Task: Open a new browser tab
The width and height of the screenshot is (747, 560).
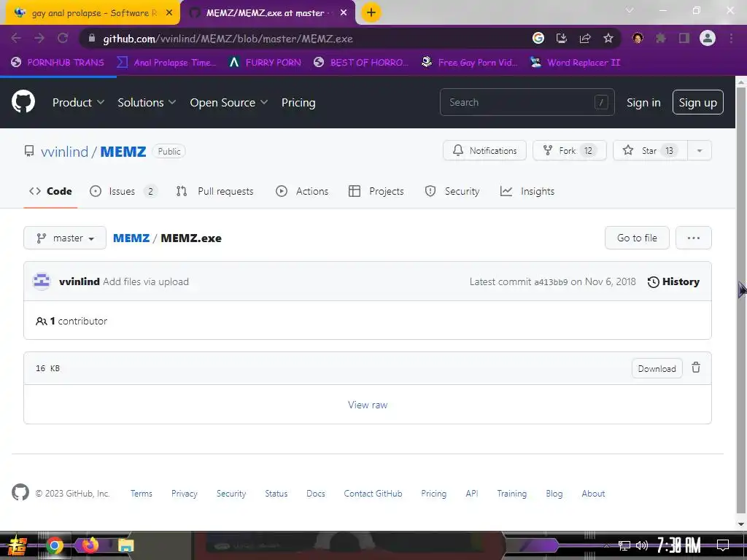Action: point(371,12)
